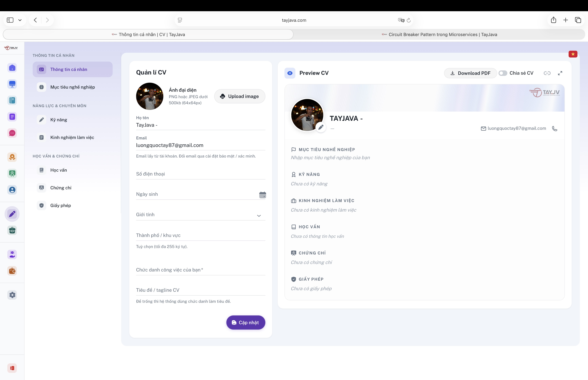Click the phone icon in CV preview

pyautogui.click(x=555, y=129)
